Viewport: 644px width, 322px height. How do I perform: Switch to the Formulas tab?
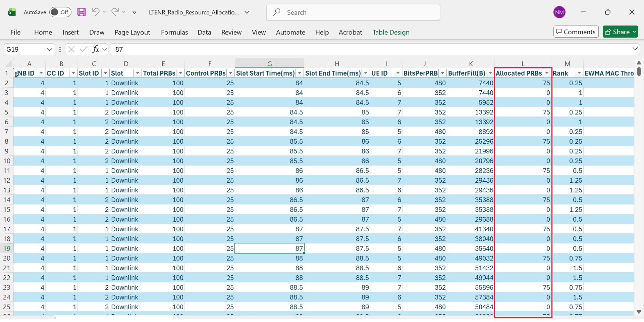174,32
